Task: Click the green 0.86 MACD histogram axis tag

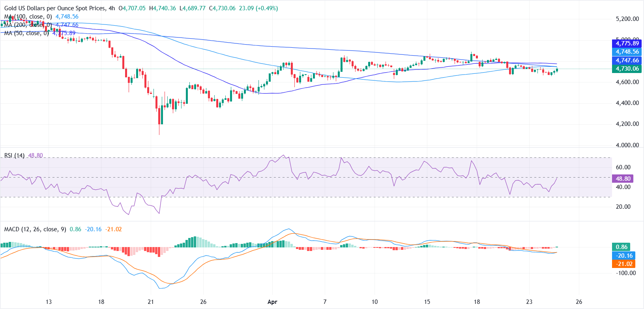Action: point(621,247)
